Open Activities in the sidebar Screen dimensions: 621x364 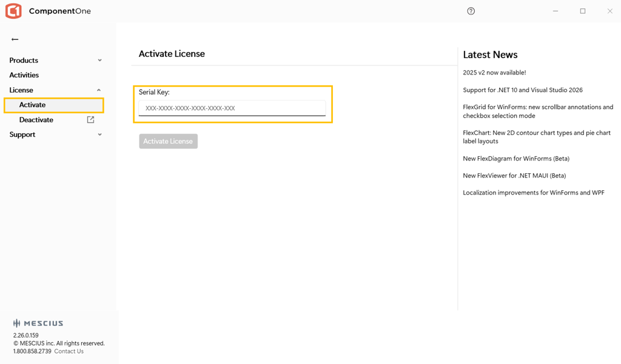[x=24, y=75]
